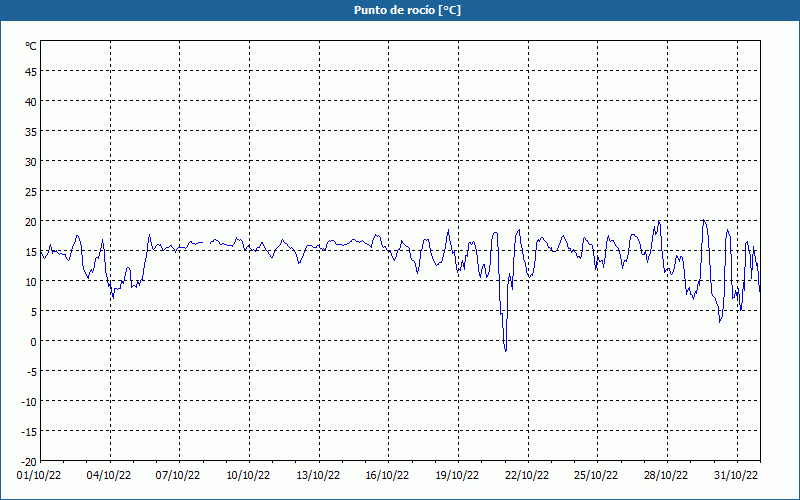Viewport: 800px width, 500px height.
Task: Click the y-axis label 5
Action: [x=34, y=312]
